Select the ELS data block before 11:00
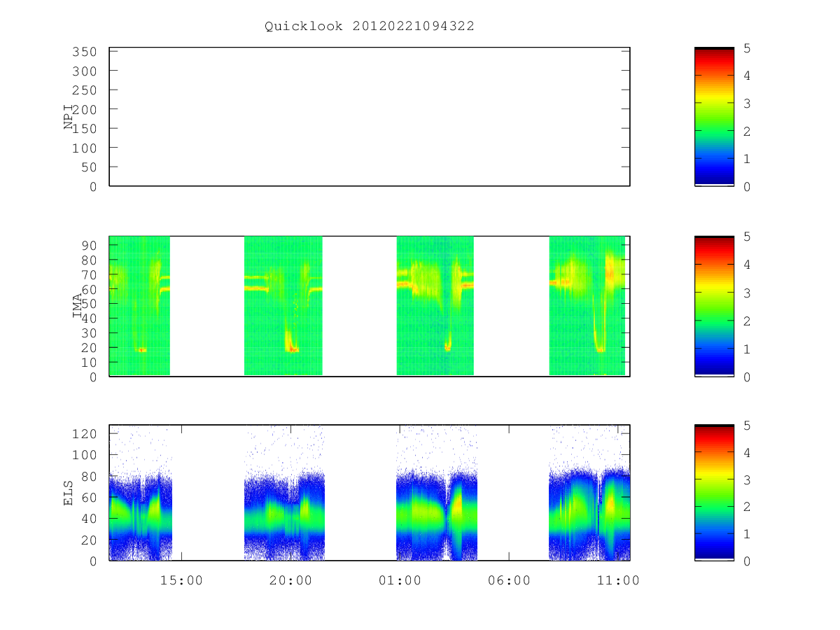Image resolution: width=840 pixels, height=630 pixels. tap(589, 492)
